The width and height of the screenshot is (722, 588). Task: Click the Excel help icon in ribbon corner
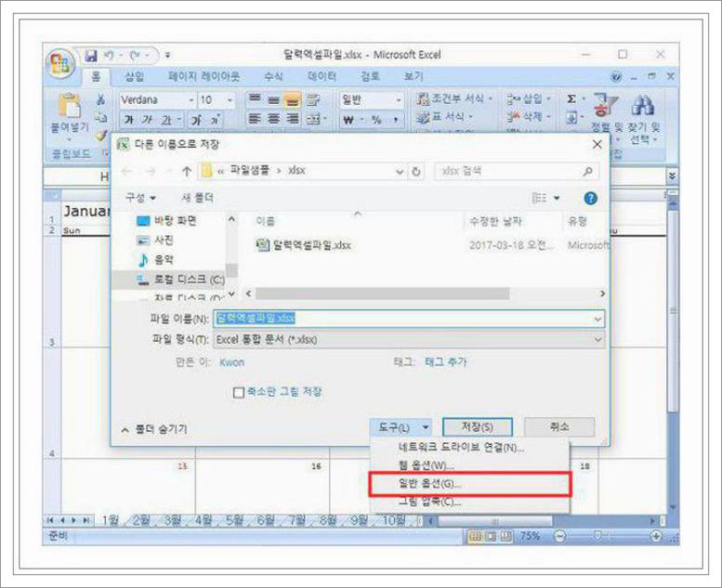(x=616, y=77)
